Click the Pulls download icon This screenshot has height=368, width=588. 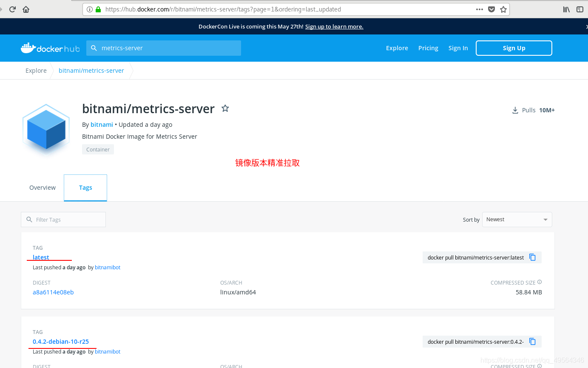pos(515,110)
